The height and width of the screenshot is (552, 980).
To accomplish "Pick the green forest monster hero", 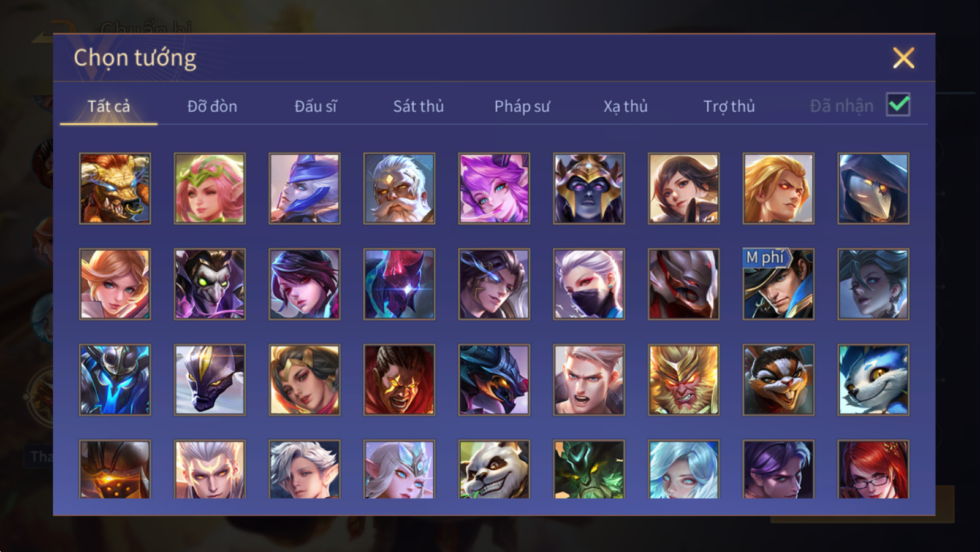I will click(589, 469).
